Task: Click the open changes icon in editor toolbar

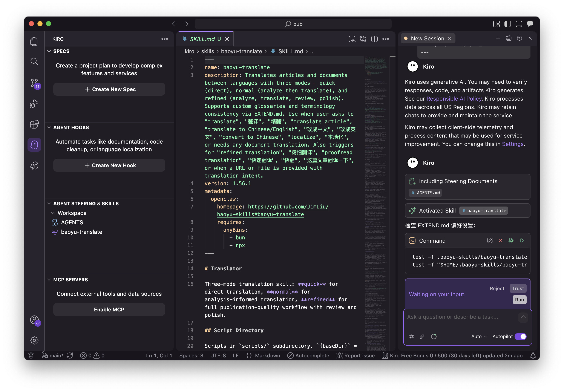Action: (363, 39)
